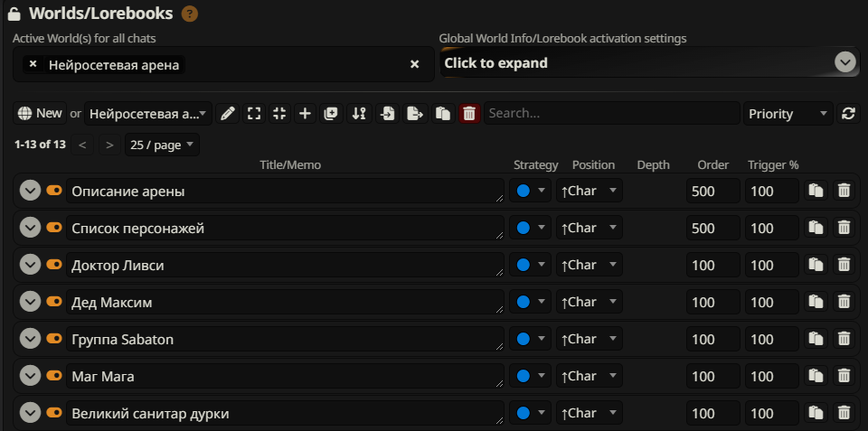Expand the Список персонажей entry

[x=30, y=228]
